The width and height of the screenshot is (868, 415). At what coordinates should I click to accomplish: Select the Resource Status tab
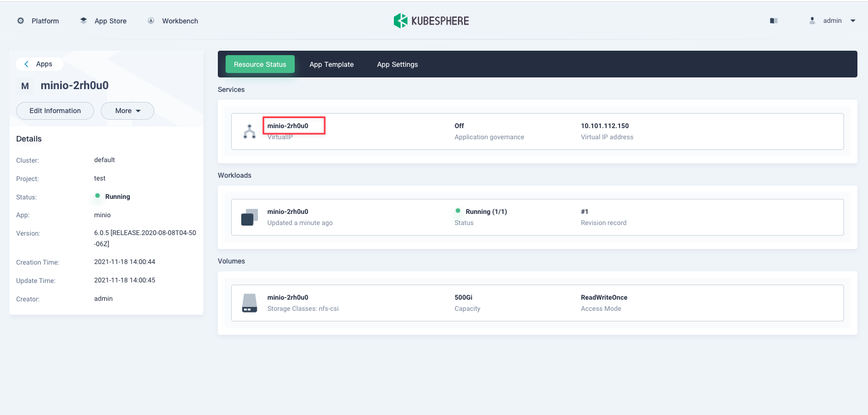tap(260, 65)
